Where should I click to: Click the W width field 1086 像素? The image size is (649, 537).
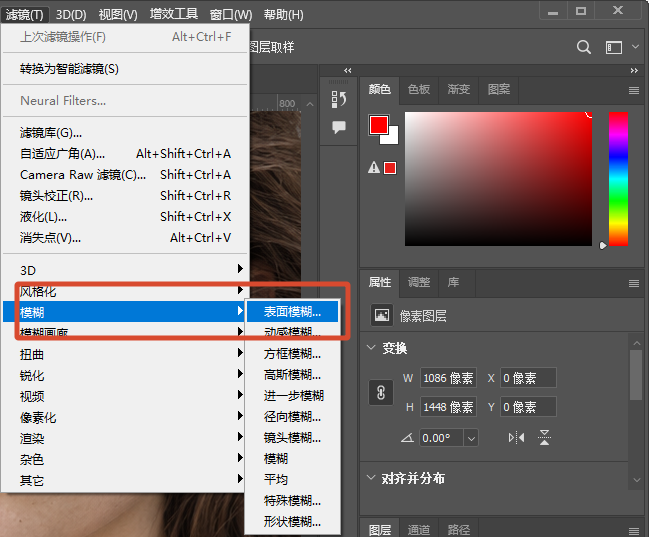(448, 378)
